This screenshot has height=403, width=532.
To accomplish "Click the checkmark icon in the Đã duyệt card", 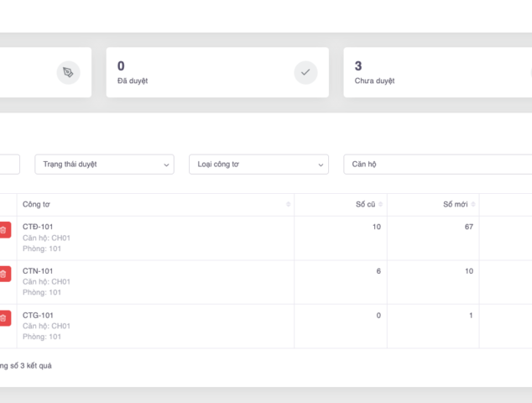I will point(305,73).
